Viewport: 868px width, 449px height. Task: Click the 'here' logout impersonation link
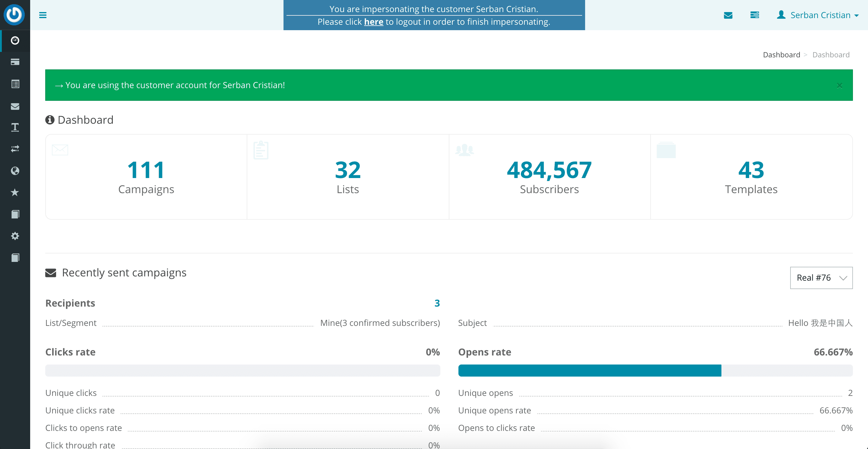click(x=373, y=22)
